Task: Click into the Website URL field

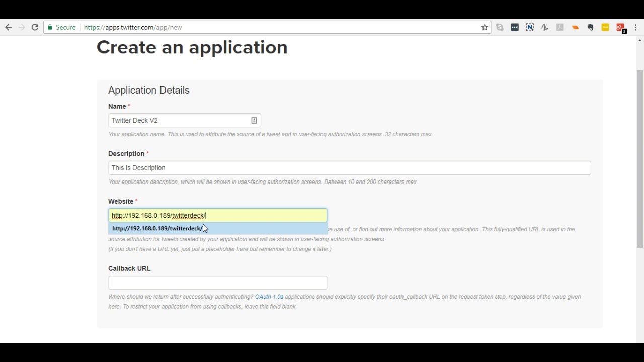Action: (x=217, y=215)
